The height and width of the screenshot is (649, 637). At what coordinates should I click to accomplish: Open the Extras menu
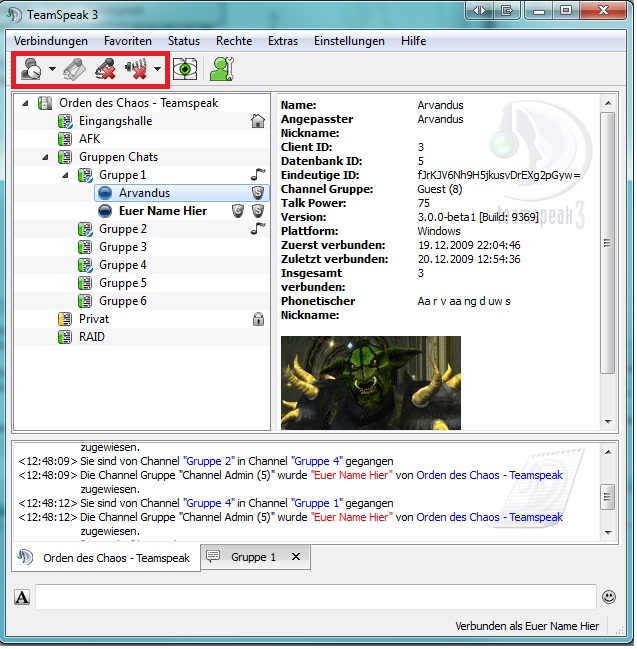tap(283, 41)
